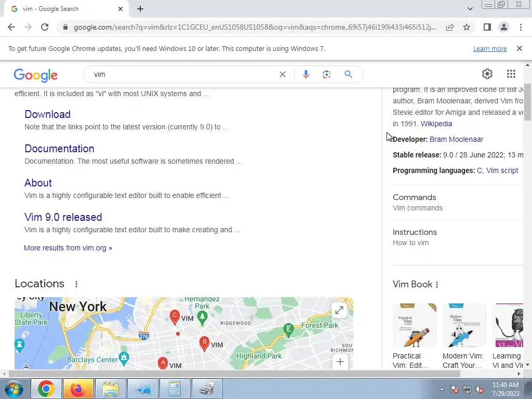Open the taskbar clock and date

click(x=506, y=389)
